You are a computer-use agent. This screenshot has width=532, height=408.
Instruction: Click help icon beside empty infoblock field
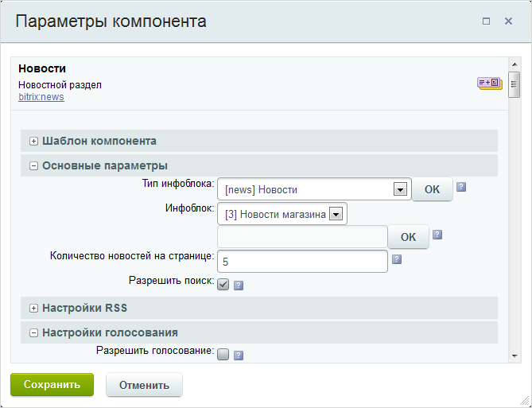coord(437,235)
